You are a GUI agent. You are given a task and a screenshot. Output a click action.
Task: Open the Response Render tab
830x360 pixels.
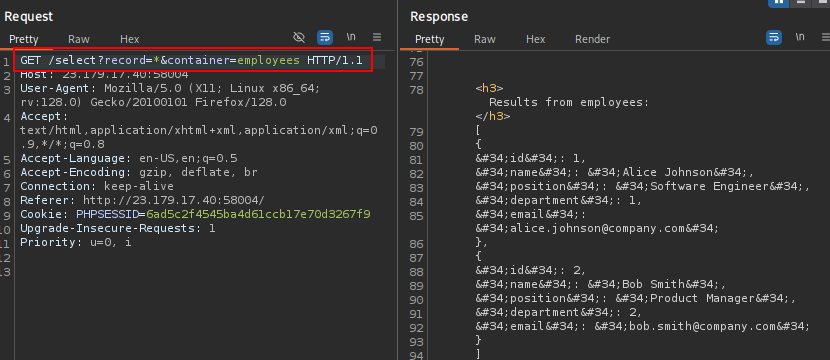coord(592,39)
